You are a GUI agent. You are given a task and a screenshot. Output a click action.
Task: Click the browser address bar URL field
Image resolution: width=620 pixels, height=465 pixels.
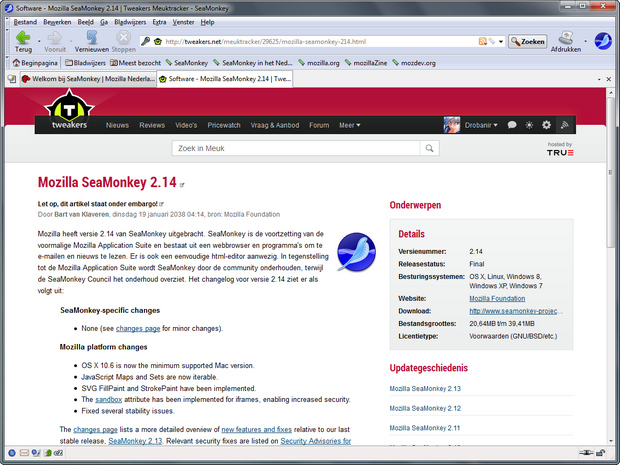(319, 41)
